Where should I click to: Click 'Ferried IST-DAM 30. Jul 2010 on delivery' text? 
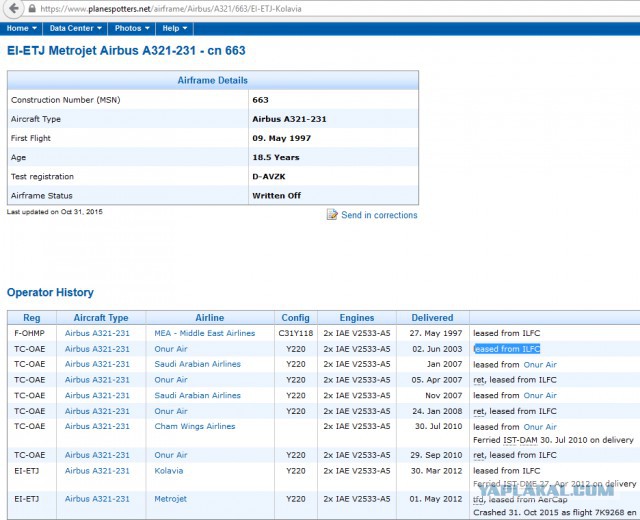click(553, 440)
